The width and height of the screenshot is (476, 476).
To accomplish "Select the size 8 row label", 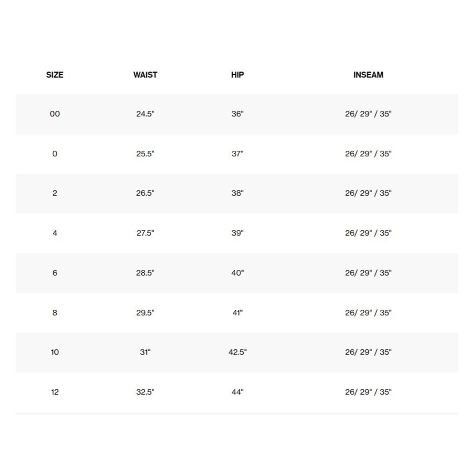I will tap(55, 312).
